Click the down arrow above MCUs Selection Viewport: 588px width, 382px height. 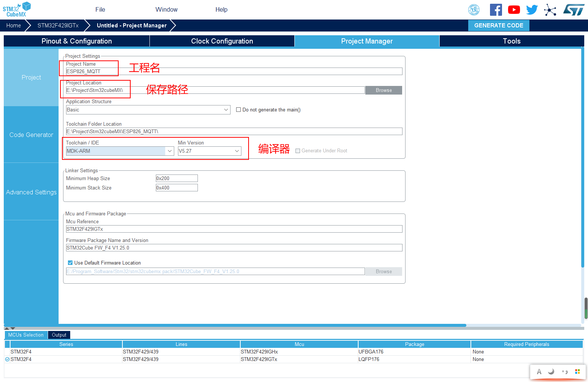point(13,328)
